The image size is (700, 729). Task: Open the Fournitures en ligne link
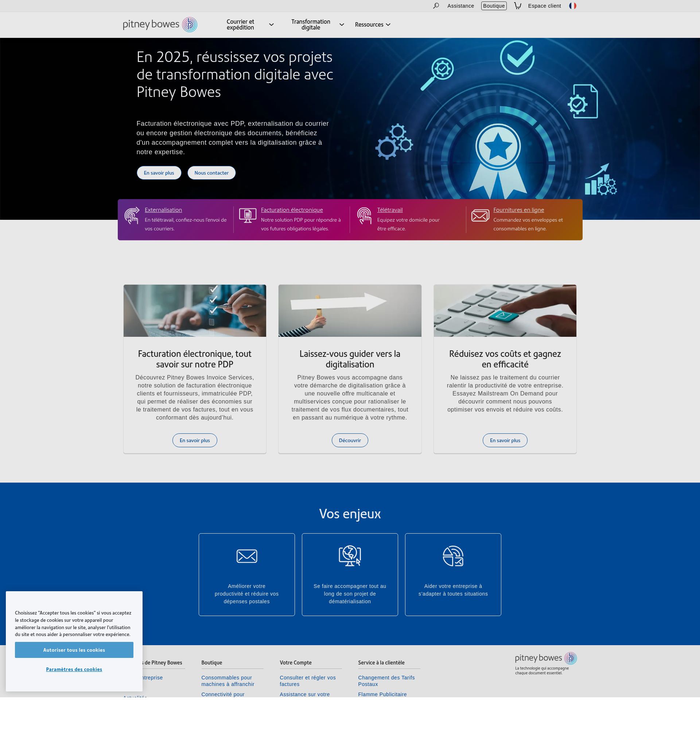click(x=518, y=210)
